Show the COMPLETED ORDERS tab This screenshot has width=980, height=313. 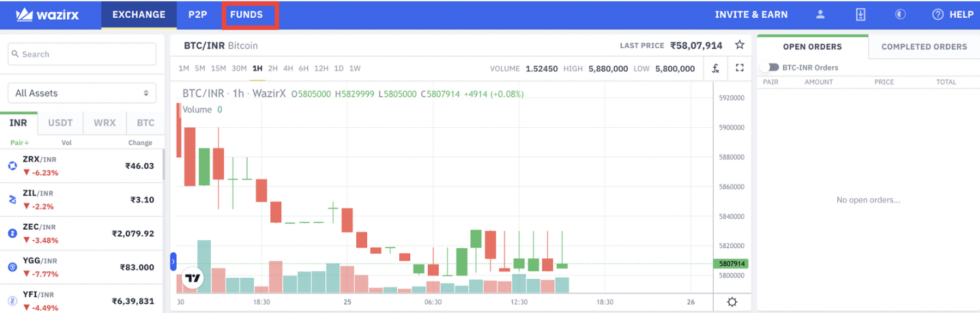(924, 46)
